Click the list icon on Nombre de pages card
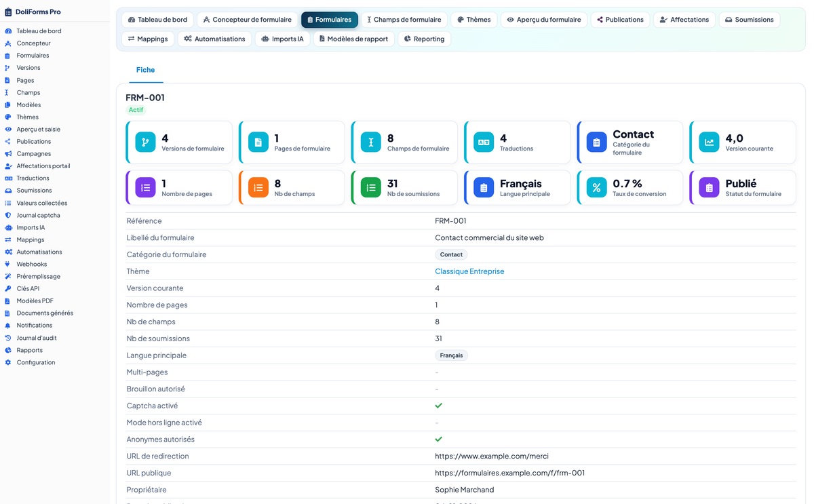Image resolution: width=814 pixels, height=504 pixels. click(x=145, y=188)
